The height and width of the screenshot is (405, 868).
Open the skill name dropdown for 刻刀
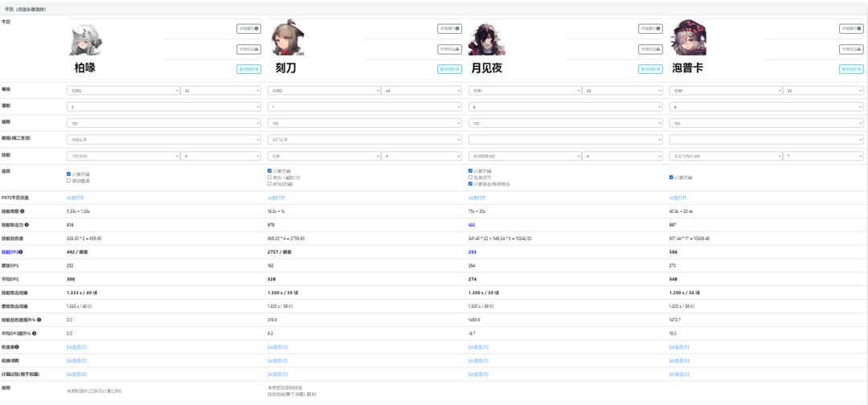point(324,156)
